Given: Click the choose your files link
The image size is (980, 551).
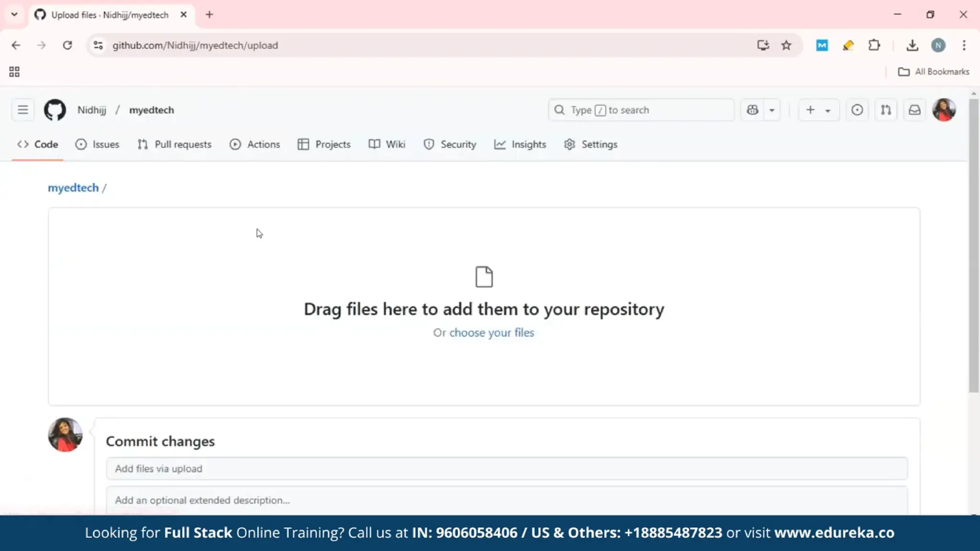Looking at the screenshot, I should pyautogui.click(x=491, y=333).
